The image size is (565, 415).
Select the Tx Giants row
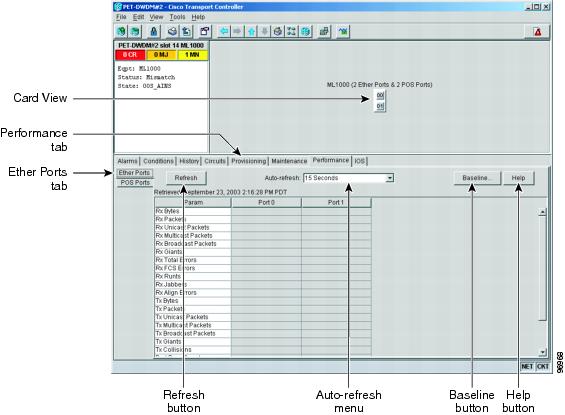point(263,342)
